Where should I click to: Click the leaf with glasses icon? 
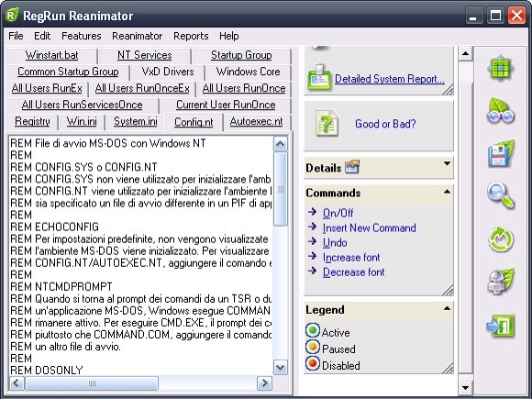[501, 111]
